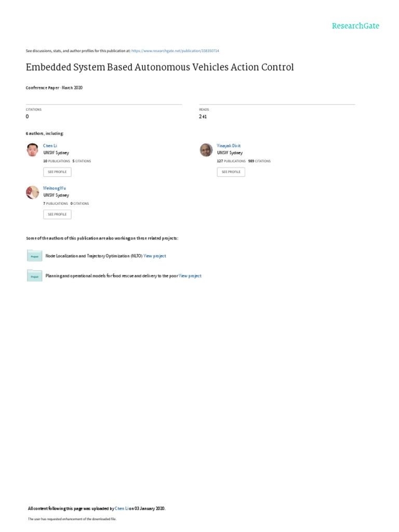Image resolution: width=399 pixels, height=532 pixels.
Task: Open Weihong Wu author name link
Action: coord(54,188)
